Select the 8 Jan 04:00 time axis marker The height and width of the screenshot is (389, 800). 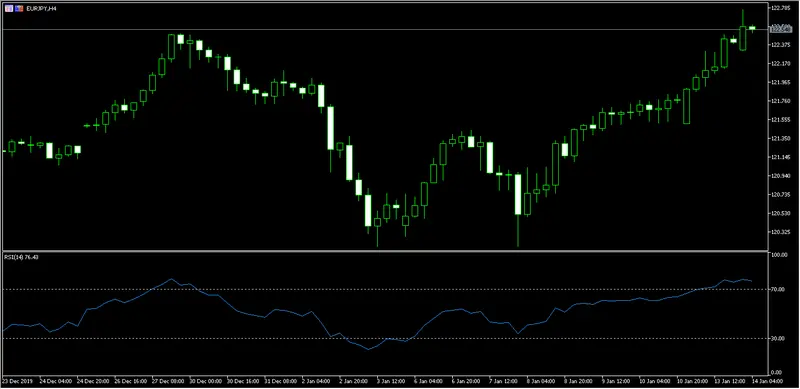coord(540,381)
